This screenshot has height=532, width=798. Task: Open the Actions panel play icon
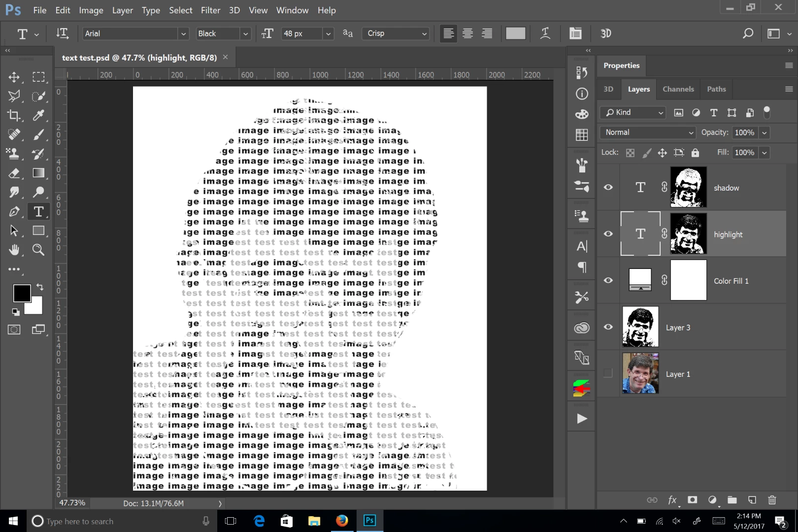click(582, 419)
